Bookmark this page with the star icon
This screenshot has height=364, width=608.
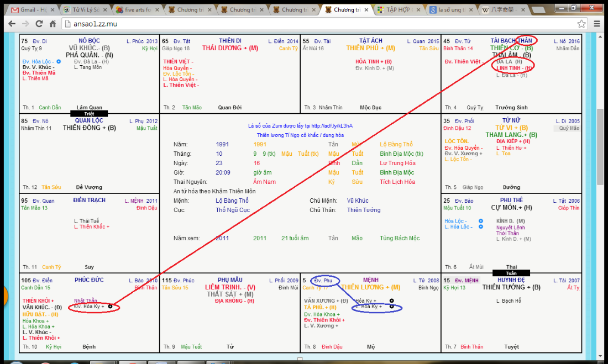581,24
